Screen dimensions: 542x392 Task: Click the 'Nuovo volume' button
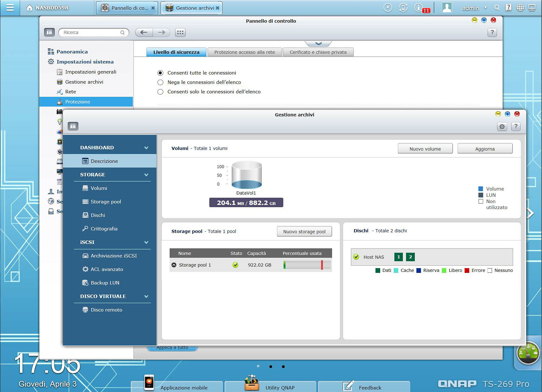[425, 149]
